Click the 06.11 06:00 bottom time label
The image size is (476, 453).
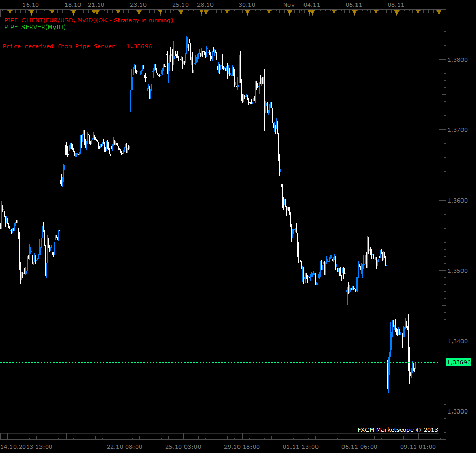click(360, 447)
